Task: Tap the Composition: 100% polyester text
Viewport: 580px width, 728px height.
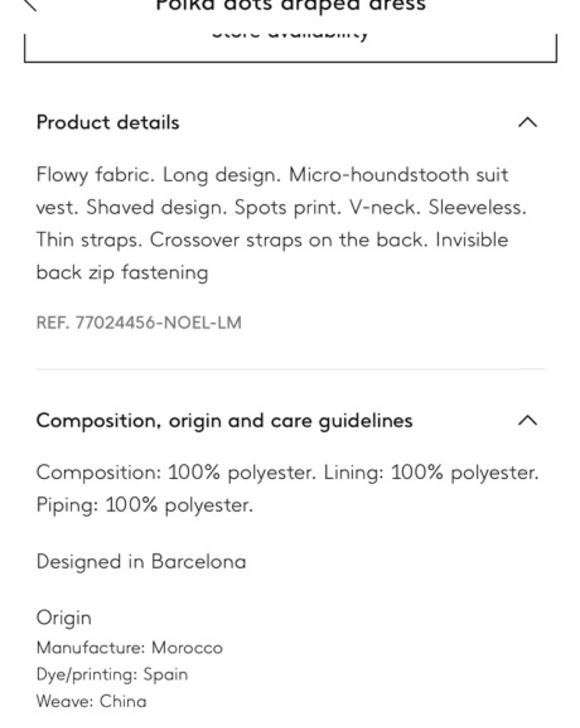Action: point(176,473)
